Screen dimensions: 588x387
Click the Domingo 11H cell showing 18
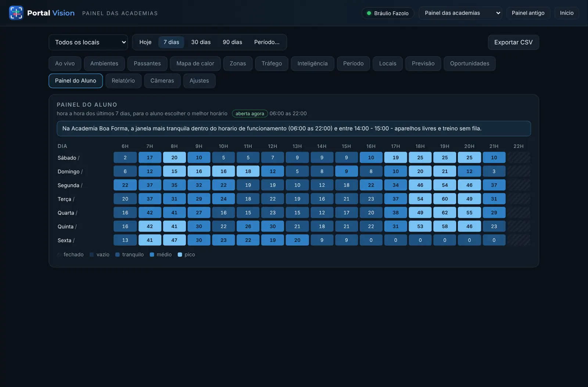click(248, 171)
